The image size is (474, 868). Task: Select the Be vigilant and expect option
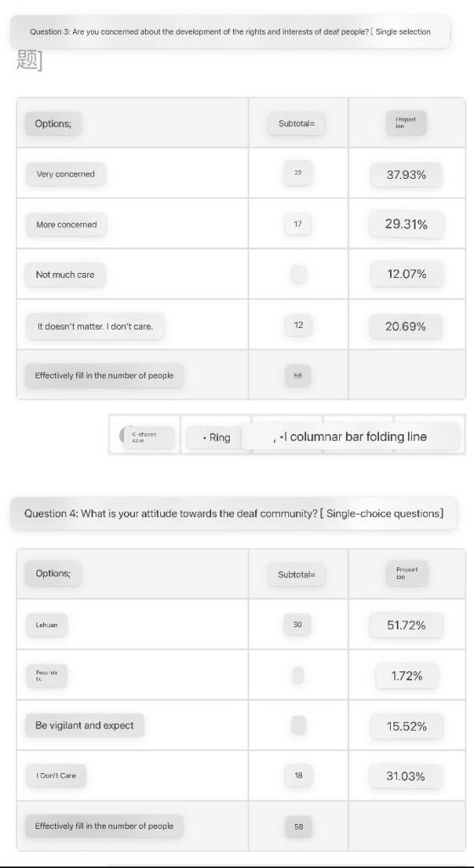point(85,726)
